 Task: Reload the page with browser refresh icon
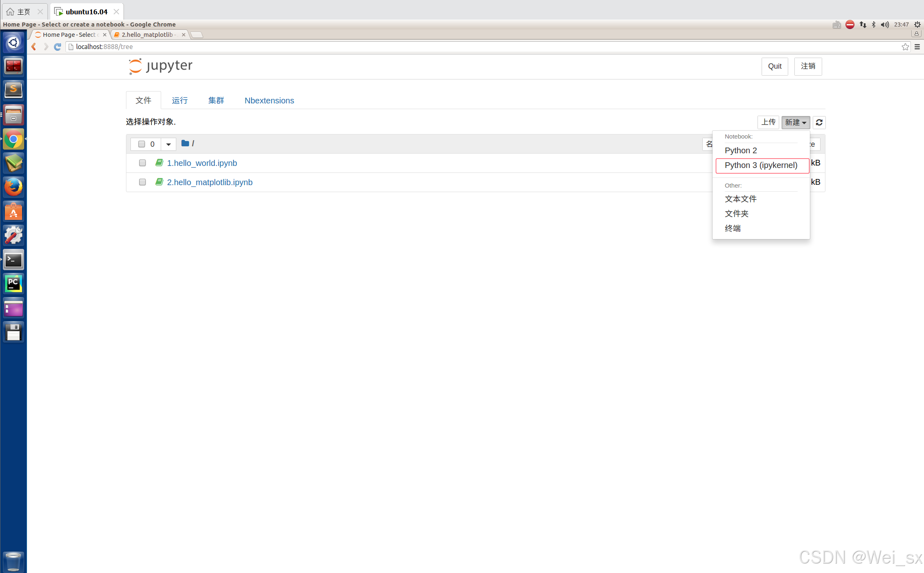pyautogui.click(x=58, y=47)
